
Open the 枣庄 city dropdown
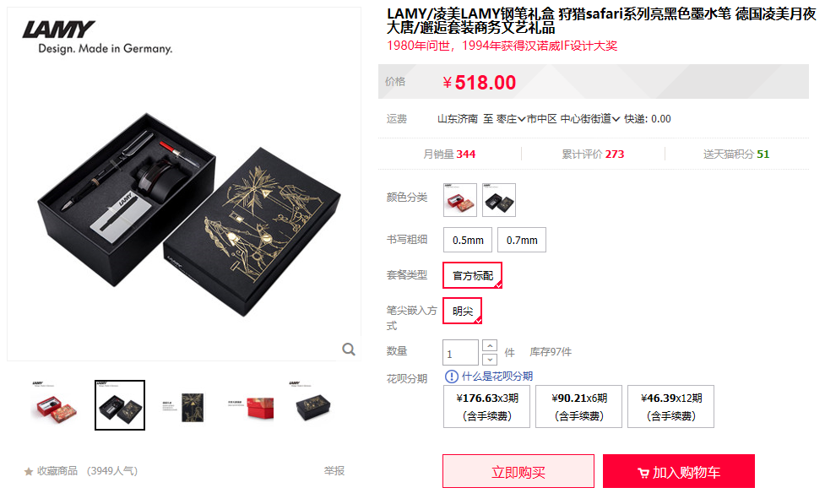[x=511, y=119]
